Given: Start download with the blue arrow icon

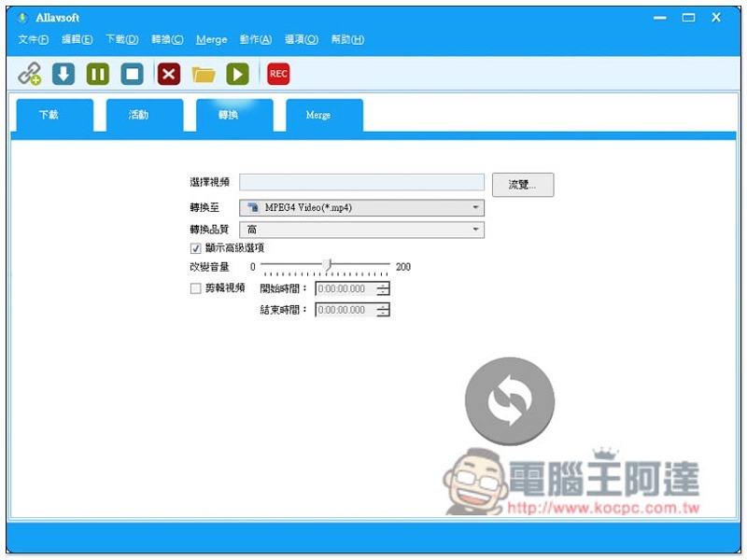Looking at the screenshot, I should pos(63,74).
